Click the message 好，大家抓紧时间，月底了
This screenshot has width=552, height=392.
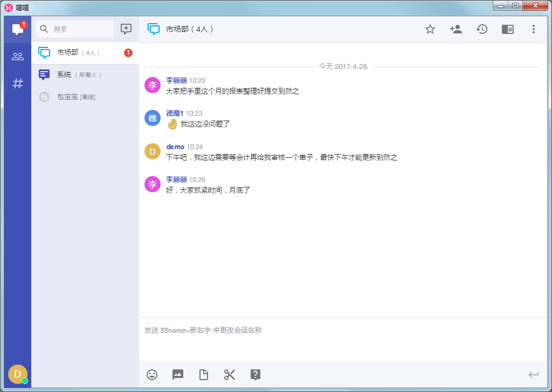coord(208,190)
